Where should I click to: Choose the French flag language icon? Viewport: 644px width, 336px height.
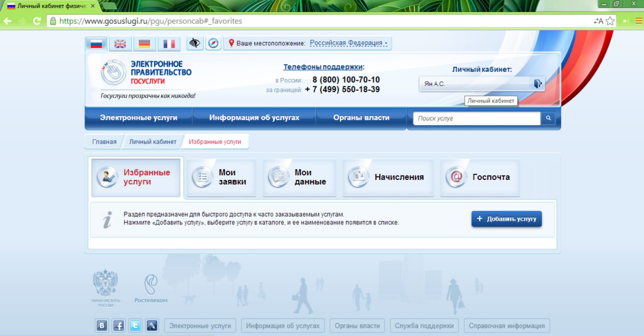click(x=169, y=44)
